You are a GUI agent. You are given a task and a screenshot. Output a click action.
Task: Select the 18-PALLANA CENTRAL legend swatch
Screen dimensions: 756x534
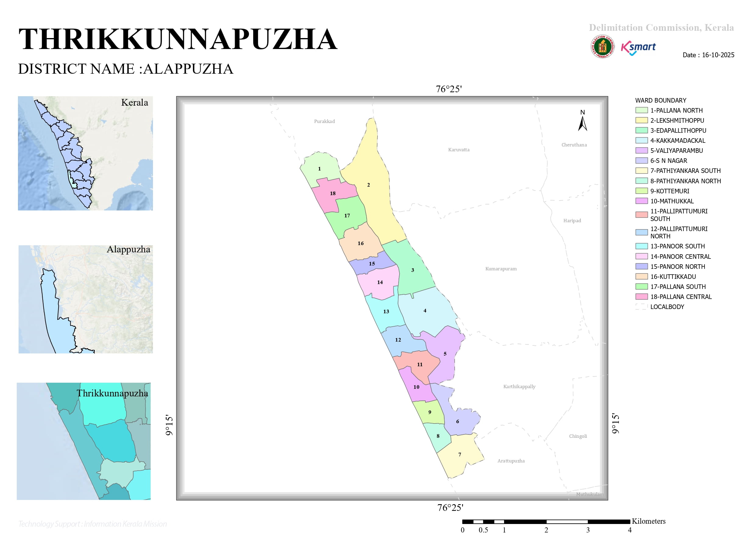tap(641, 297)
